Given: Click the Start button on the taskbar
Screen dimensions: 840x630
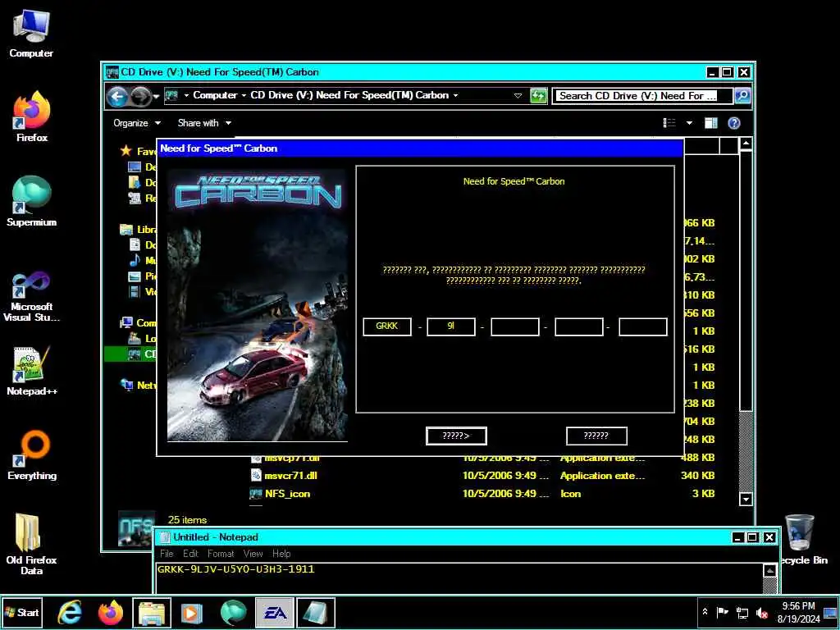Looking at the screenshot, I should tap(22, 612).
